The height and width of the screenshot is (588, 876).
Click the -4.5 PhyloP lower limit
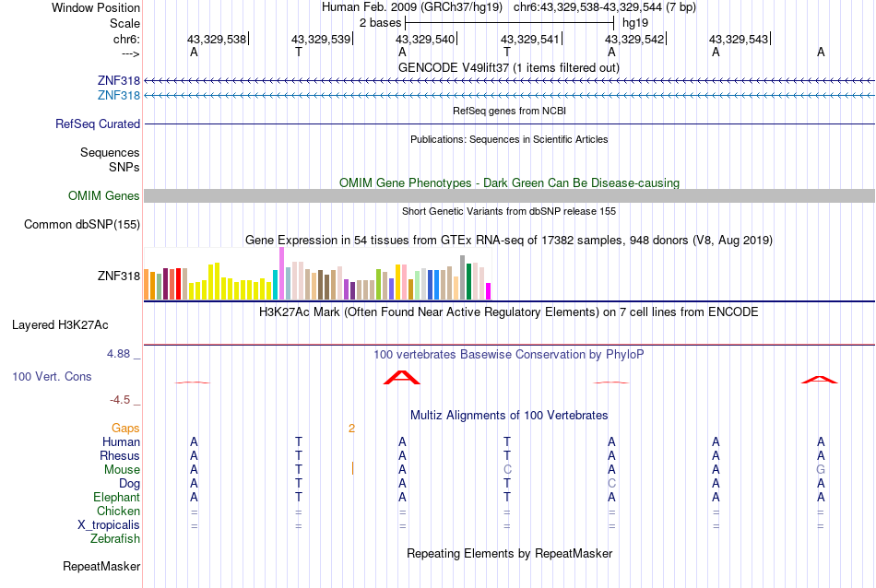120,400
